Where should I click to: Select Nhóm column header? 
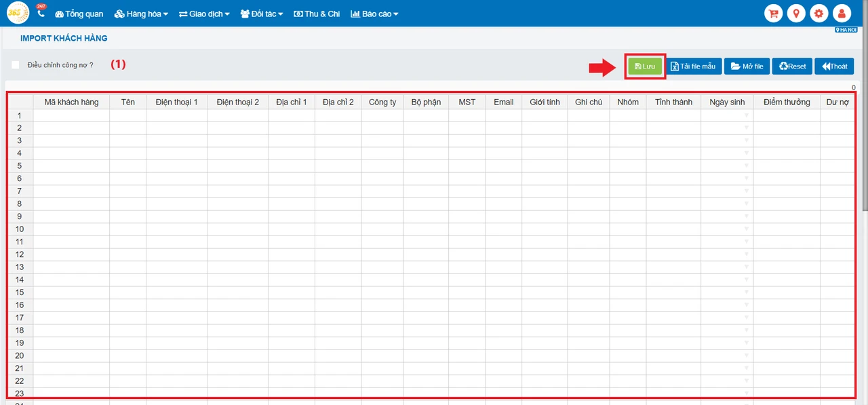click(628, 102)
